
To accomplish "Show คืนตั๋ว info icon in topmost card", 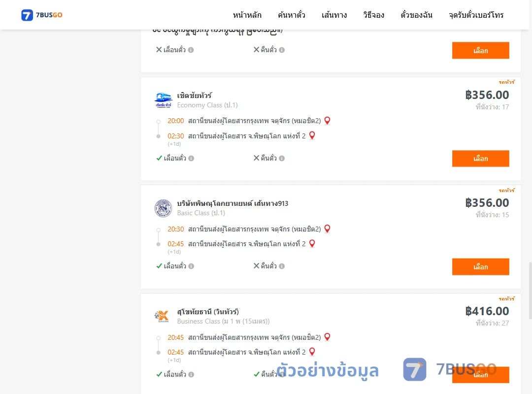I will click(282, 50).
